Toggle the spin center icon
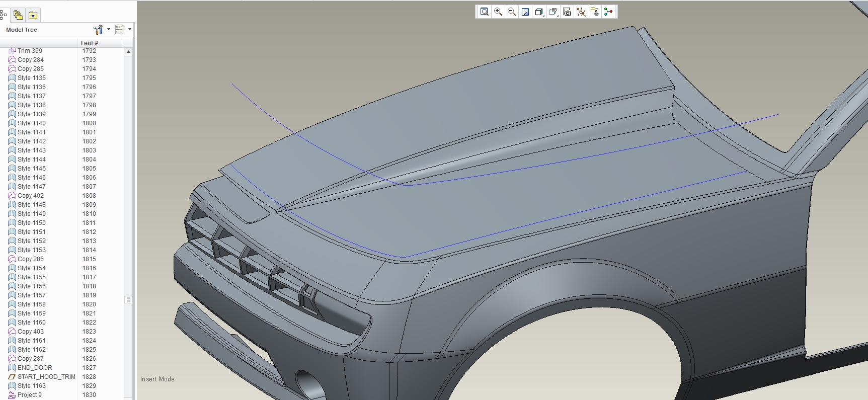The height and width of the screenshot is (400, 868). (x=608, y=12)
